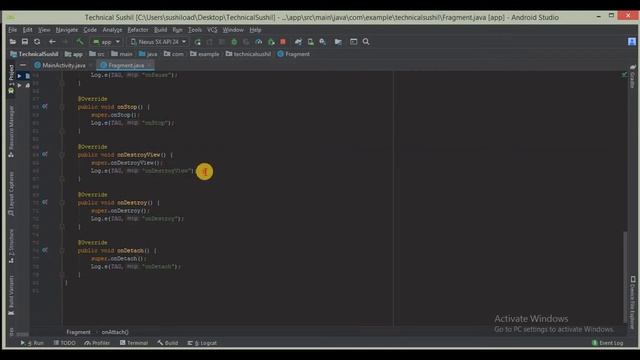Click the red Stop icon

pyautogui.click(x=283, y=42)
